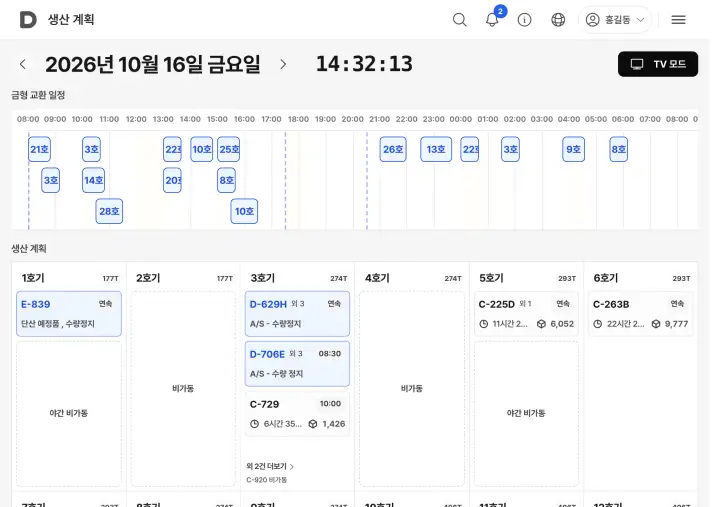Click the 6,052 quantity value
Image resolution: width=720 pixels, height=507 pixels.
(x=562, y=324)
